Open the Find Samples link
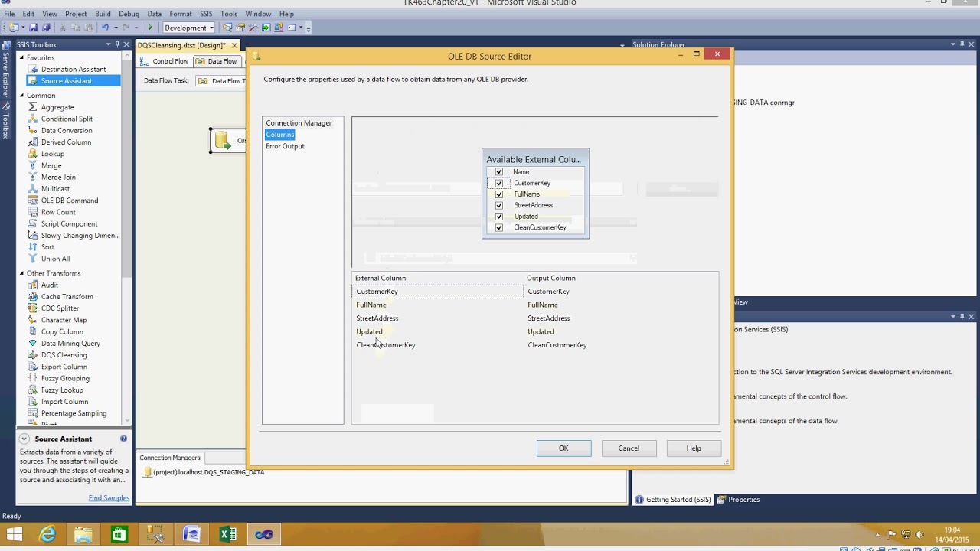Viewport: 980px width, 551px height. [x=109, y=498]
